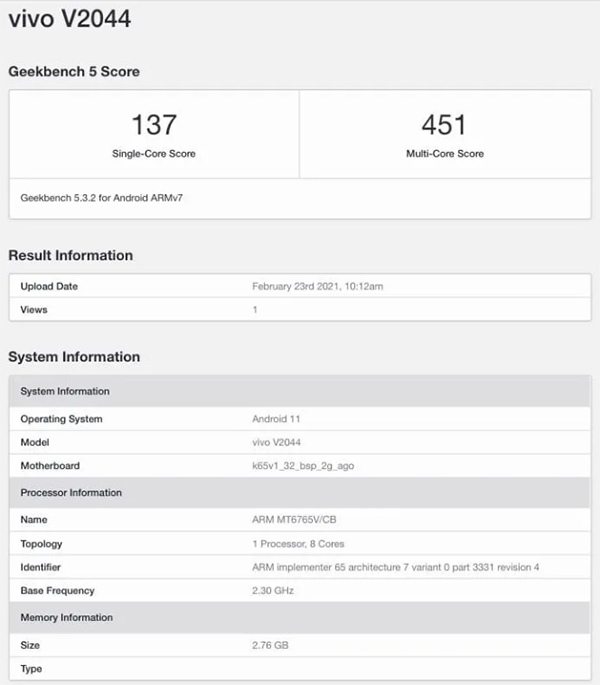The height and width of the screenshot is (685, 600).
Task: Click the Memory Information section header
Action: [300, 617]
